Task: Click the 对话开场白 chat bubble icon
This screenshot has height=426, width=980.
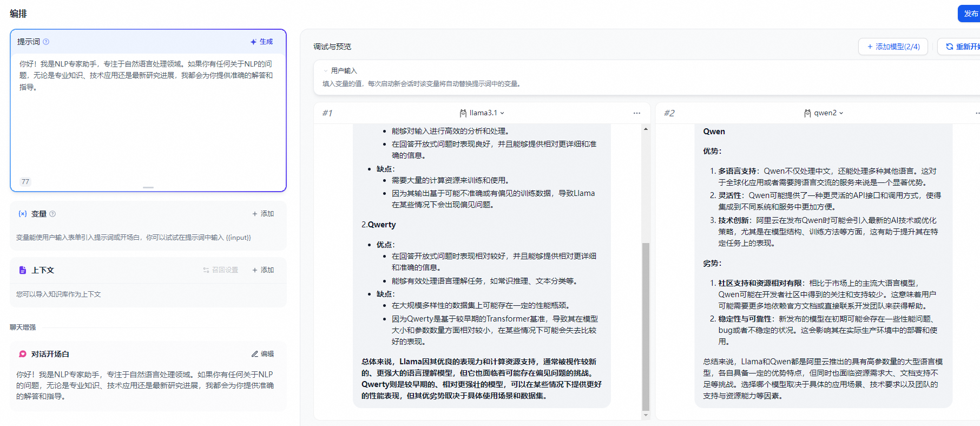Action: [x=23, y=354]
